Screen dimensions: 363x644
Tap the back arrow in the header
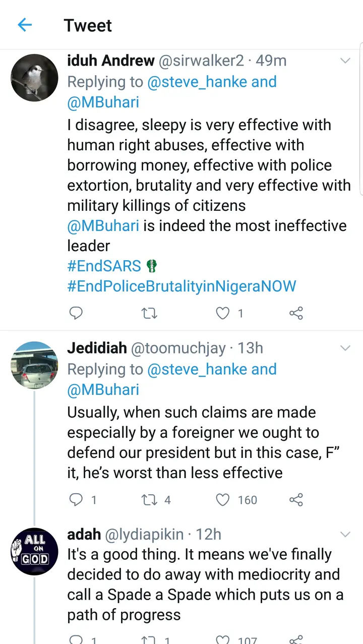[x=24, y=25]
